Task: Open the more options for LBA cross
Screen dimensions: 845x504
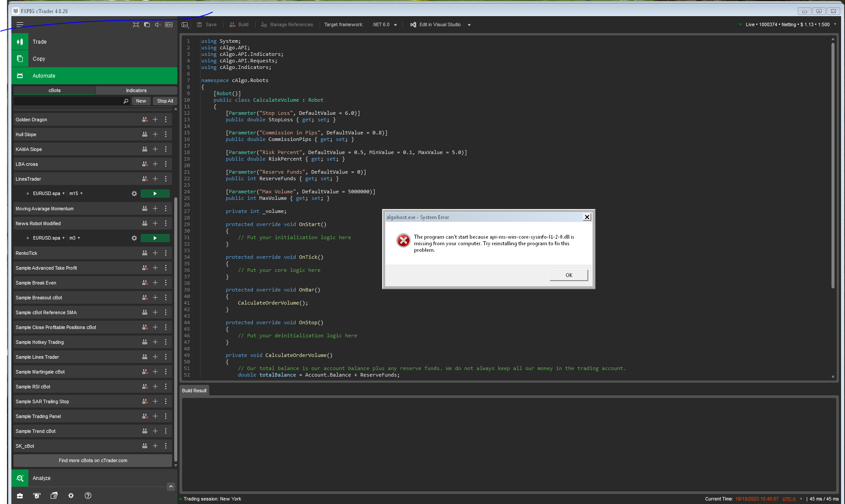Action: pyautogui.click(x=166, y=164)
